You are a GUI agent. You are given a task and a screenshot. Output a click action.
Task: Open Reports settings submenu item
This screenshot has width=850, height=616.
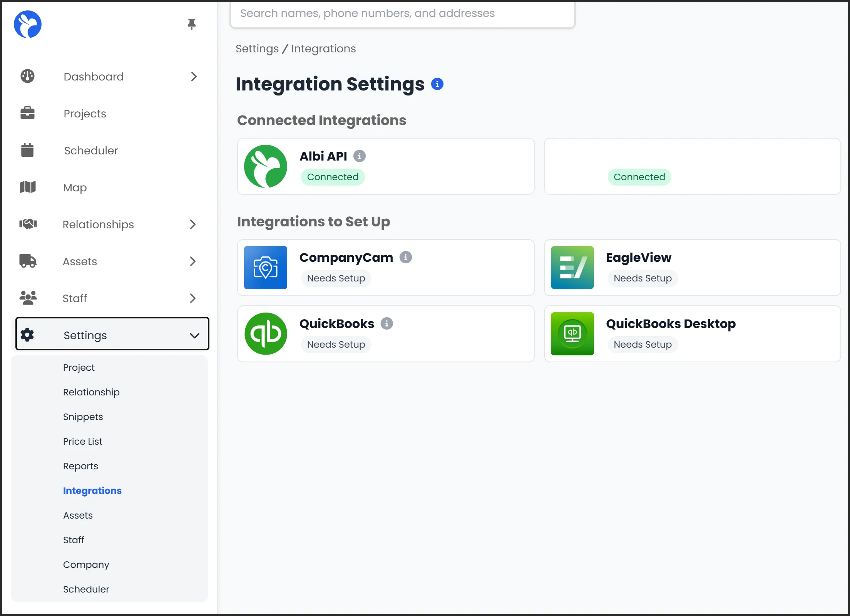[x=80, y=466]
